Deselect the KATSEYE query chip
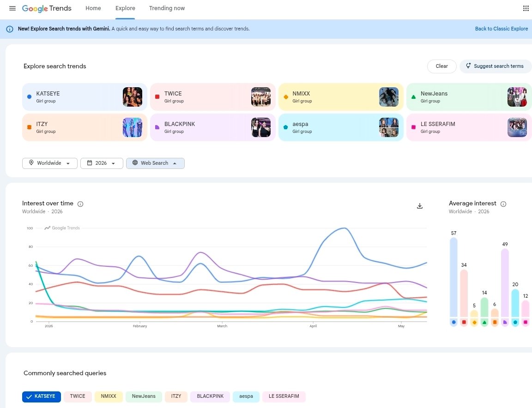532x408 pixels. pos(42,396)
